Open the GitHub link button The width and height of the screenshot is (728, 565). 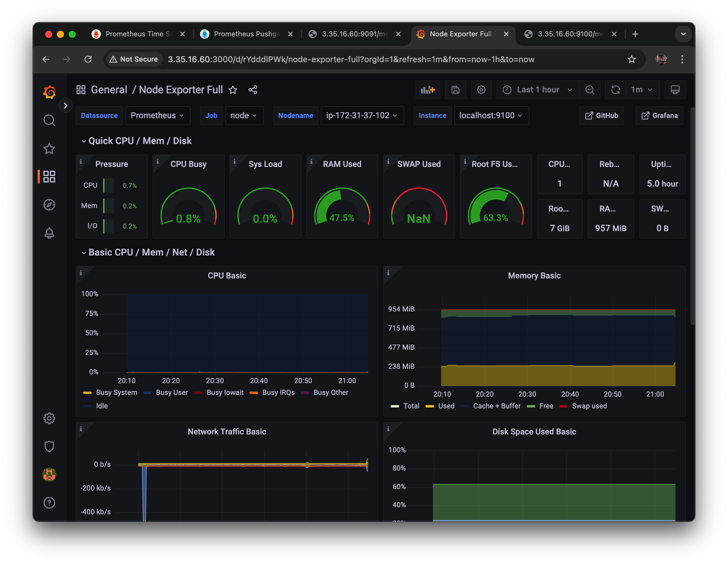coord(601,115)
